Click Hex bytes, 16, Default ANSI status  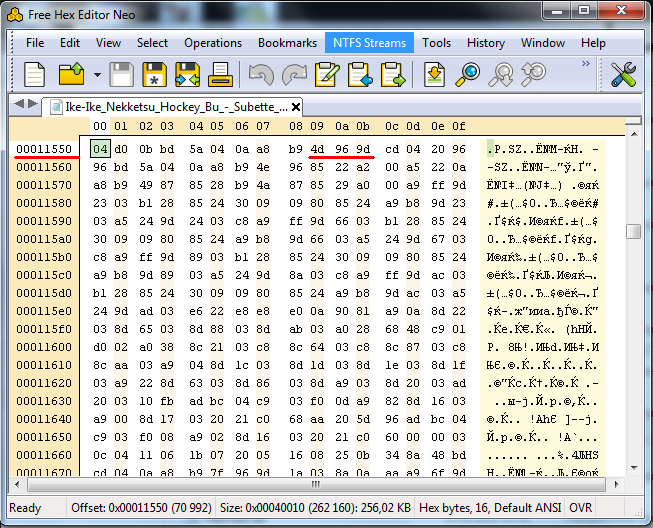point(490,508)
